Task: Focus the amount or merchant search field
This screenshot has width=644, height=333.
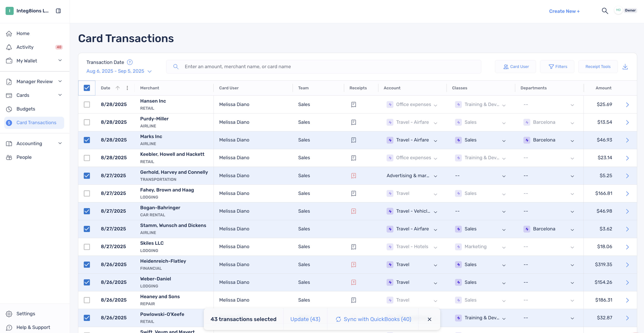Action: point(323,67)
